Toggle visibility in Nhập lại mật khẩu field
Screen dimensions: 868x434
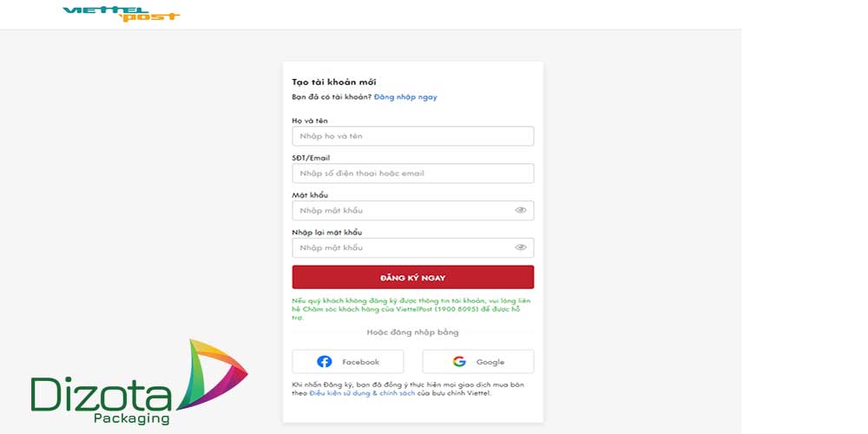(521, 247)
